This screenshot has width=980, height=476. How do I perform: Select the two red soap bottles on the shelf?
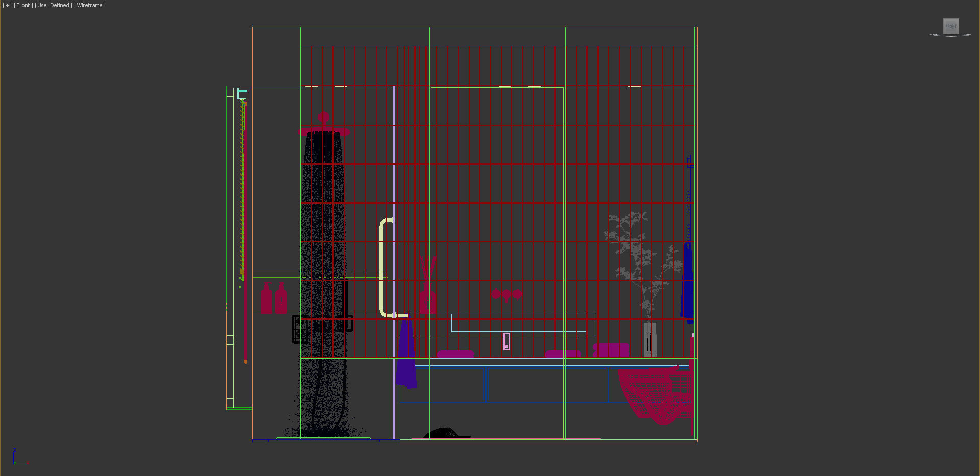pyautogui.click(x=274, y=298)
